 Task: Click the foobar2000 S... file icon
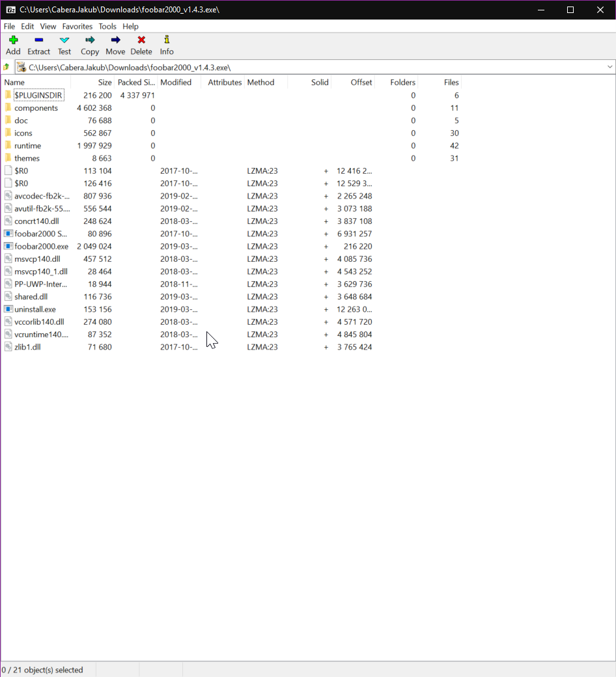(x=8, y=234)
